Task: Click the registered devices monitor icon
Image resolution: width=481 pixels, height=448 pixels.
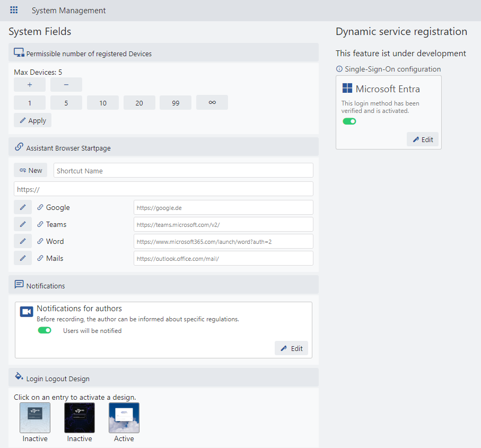Action: 19,52
